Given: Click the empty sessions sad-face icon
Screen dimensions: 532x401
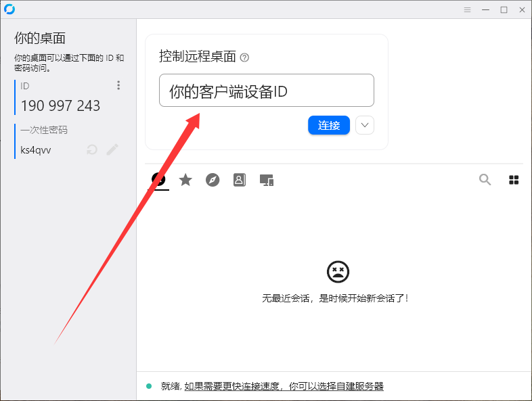Looking at the screenshot, I should click(338, 272).
